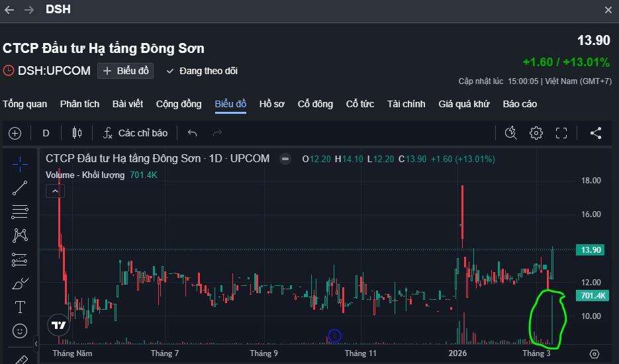Enter fullscreen chart mode
Screen dimensions: 619x364
pyautogui.click(x=561, y=133)
